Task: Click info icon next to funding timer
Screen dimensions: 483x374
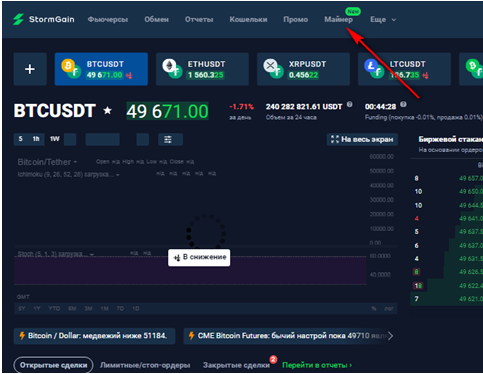Action: click(x=403, y=104)
